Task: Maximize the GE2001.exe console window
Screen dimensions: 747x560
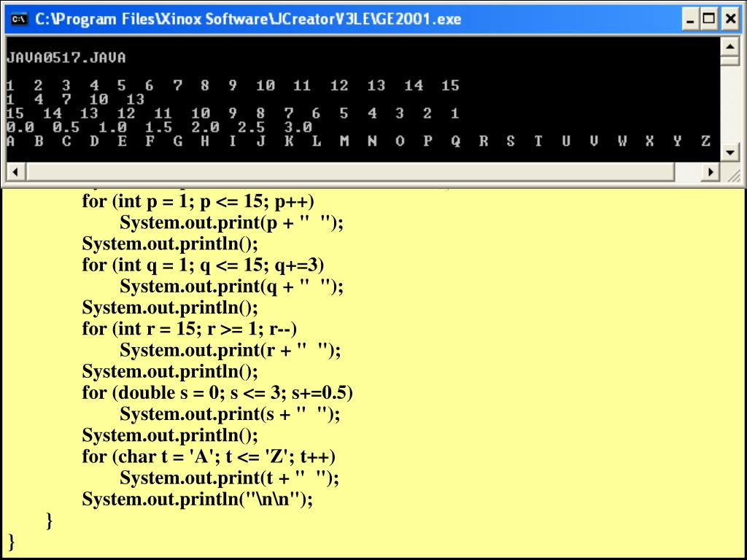Action: pyautogui.click(x=710, y=19)
